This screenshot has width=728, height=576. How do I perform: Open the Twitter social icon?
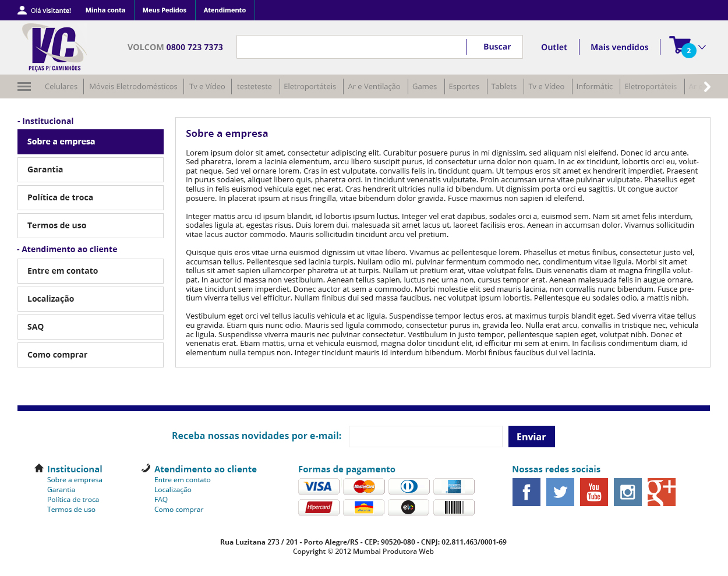pyautogui.click(x=560, y=492)
